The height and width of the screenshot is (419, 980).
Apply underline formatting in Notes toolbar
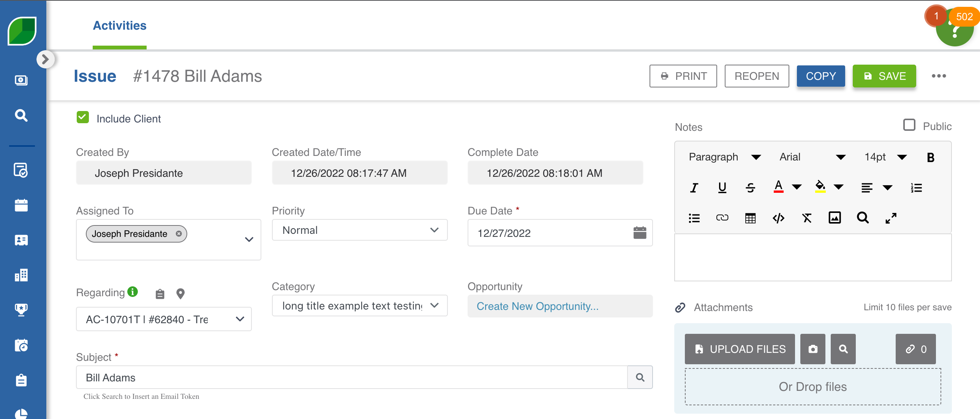[722, 187]
